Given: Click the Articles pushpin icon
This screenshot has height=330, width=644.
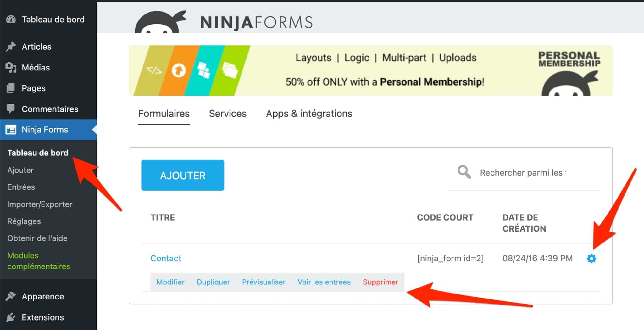Looking at the screenshot, I should (11, 47).
